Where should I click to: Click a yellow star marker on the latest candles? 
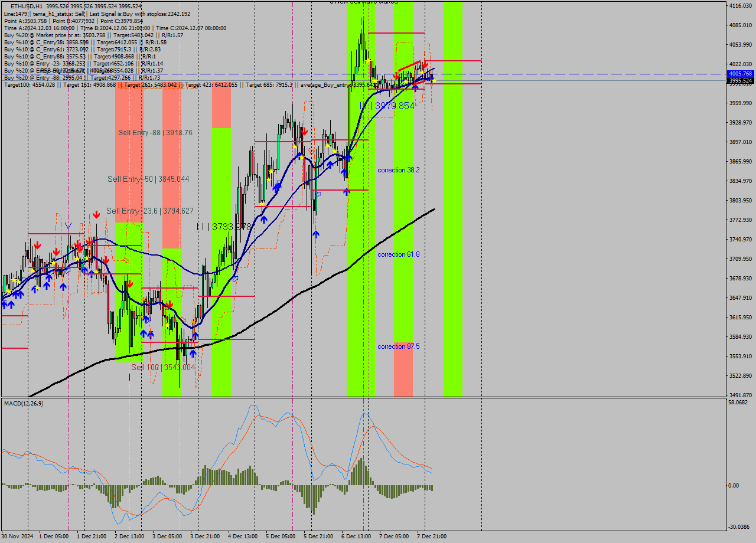[x=434, y=81]
